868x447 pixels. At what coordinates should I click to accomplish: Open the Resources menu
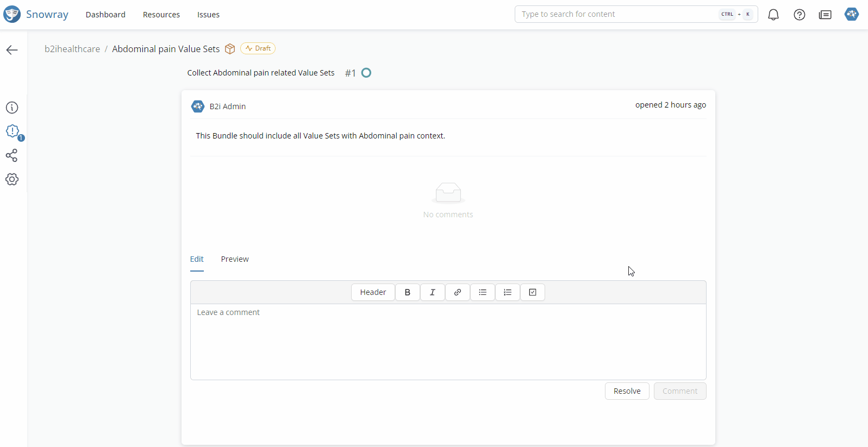[161, 15]
